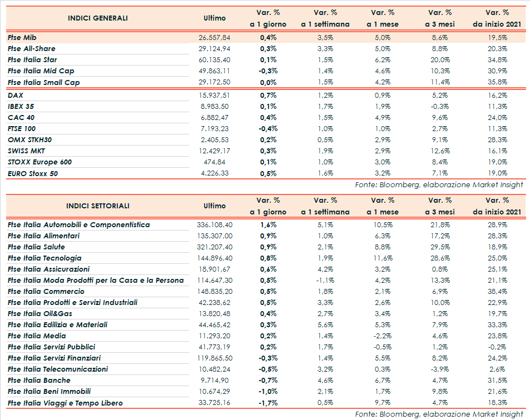Select the Ftse Italia Telecomunicazioni label
This screenshot has width=530, height=420.
[x=58, y=369]
